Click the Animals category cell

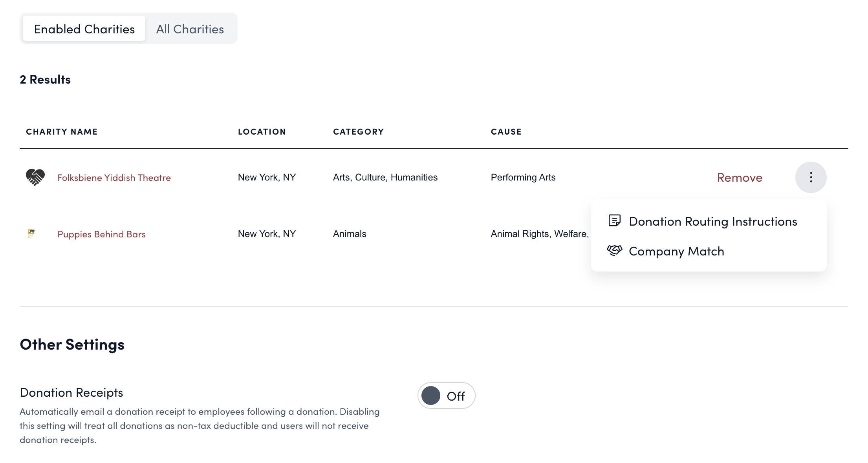349,234
